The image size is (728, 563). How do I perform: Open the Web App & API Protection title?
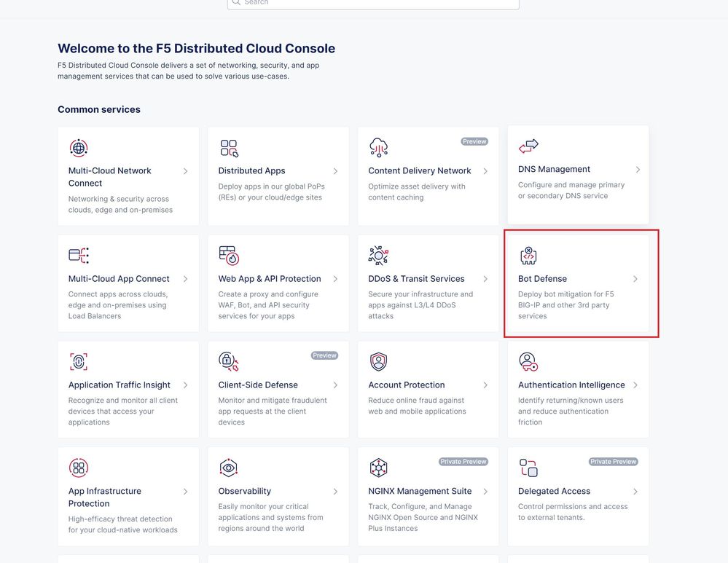(x=270, y=278)
